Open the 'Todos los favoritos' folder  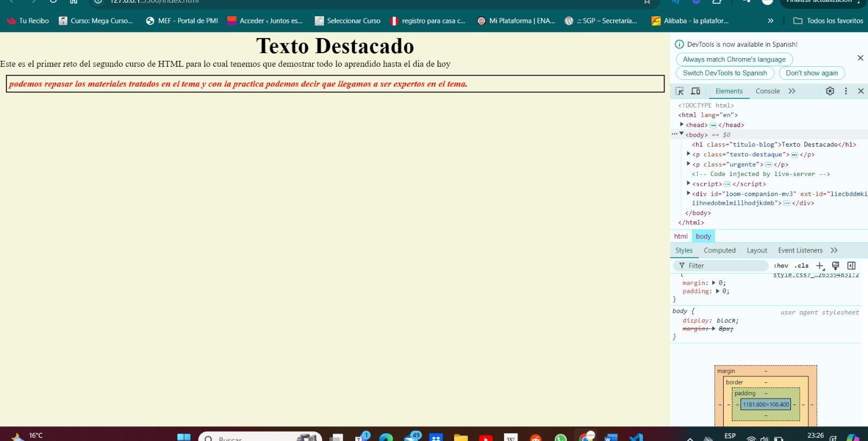click(x=828, y=21)
